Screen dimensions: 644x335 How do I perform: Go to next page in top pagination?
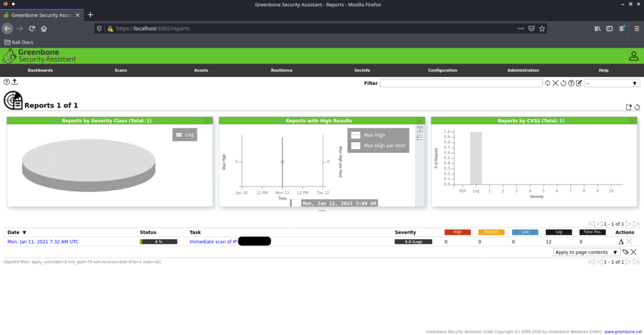[x=628, y=224]
